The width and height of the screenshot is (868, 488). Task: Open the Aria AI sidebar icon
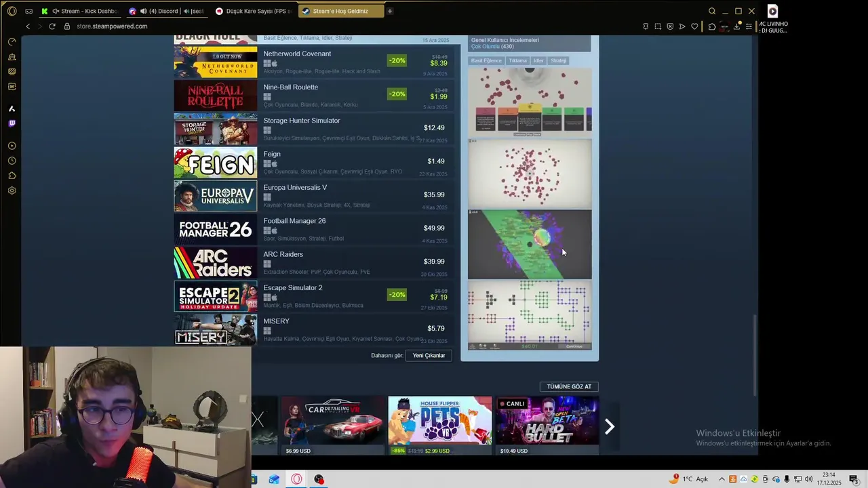[x=12, y=108]
